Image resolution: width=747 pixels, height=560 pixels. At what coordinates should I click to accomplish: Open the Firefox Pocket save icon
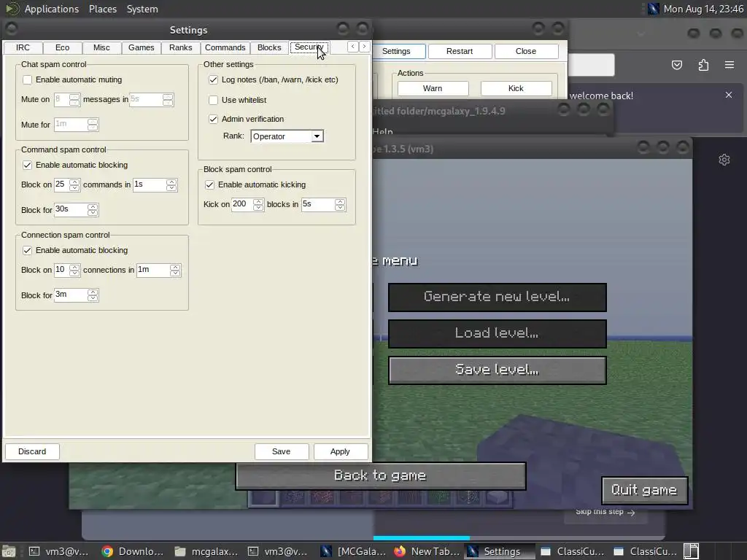[x=676, y=65]
